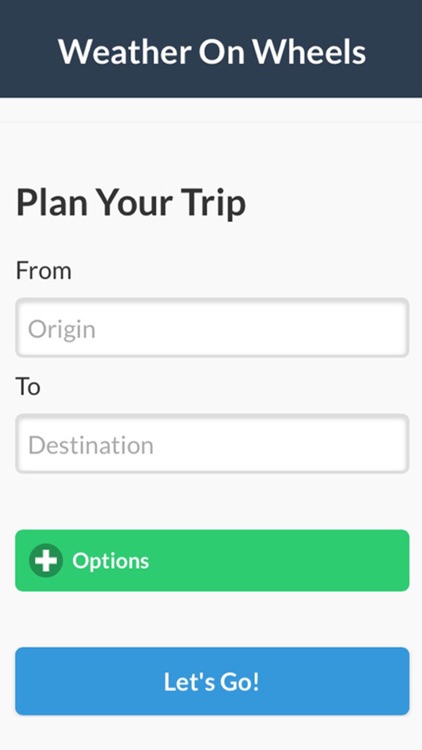Click the Weather On Wheels header title
The height and width of the screenshot is (750, 422).
point(212,51)
